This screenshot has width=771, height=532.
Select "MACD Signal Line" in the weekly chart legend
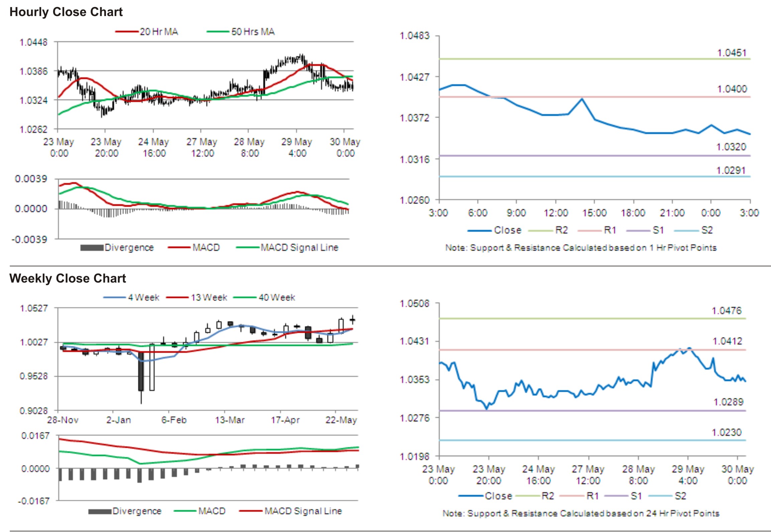tap(303, 511)
